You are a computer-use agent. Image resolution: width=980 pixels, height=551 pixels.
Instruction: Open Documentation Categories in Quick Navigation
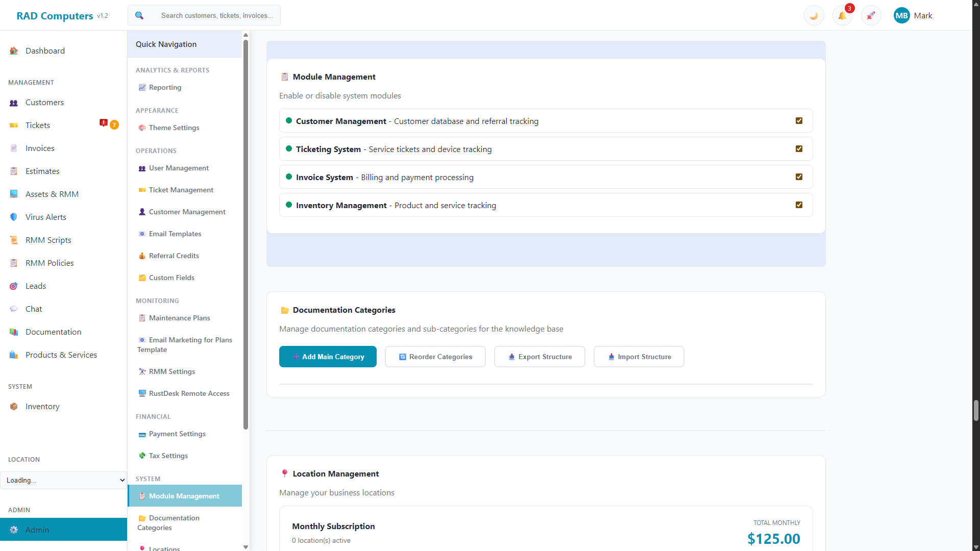(x=174, y=522)
